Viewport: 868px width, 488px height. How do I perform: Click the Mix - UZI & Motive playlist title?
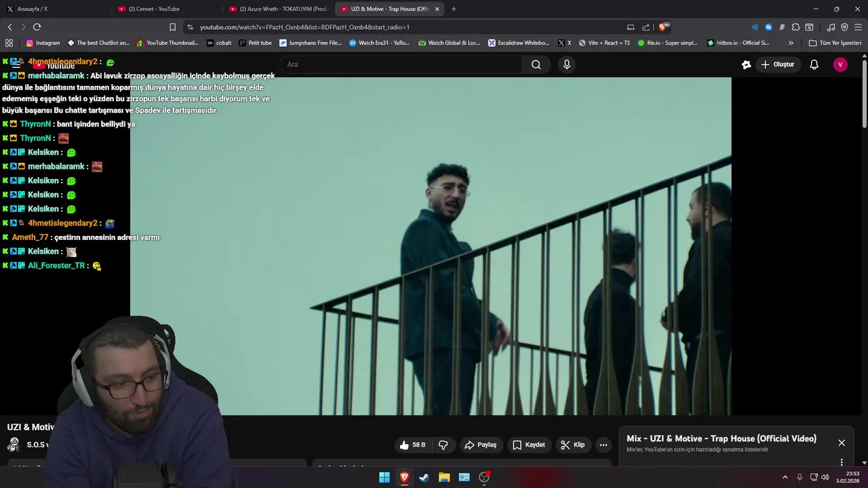[721, 439]
